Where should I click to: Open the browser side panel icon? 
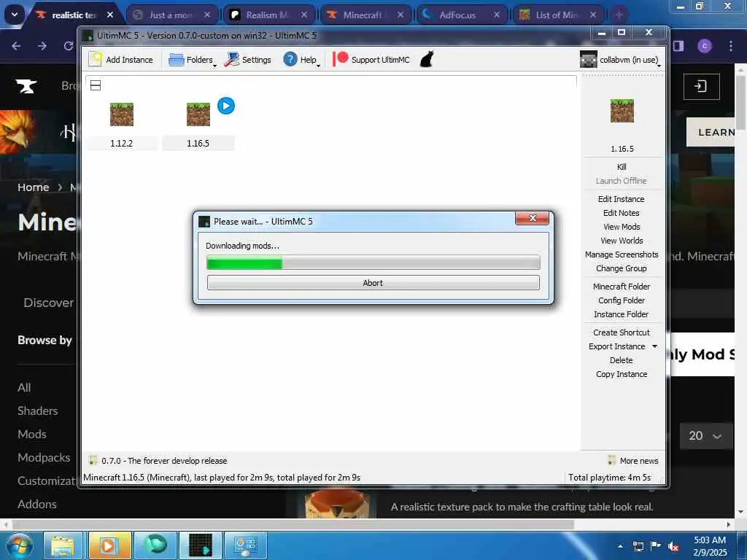click(678, 46)
